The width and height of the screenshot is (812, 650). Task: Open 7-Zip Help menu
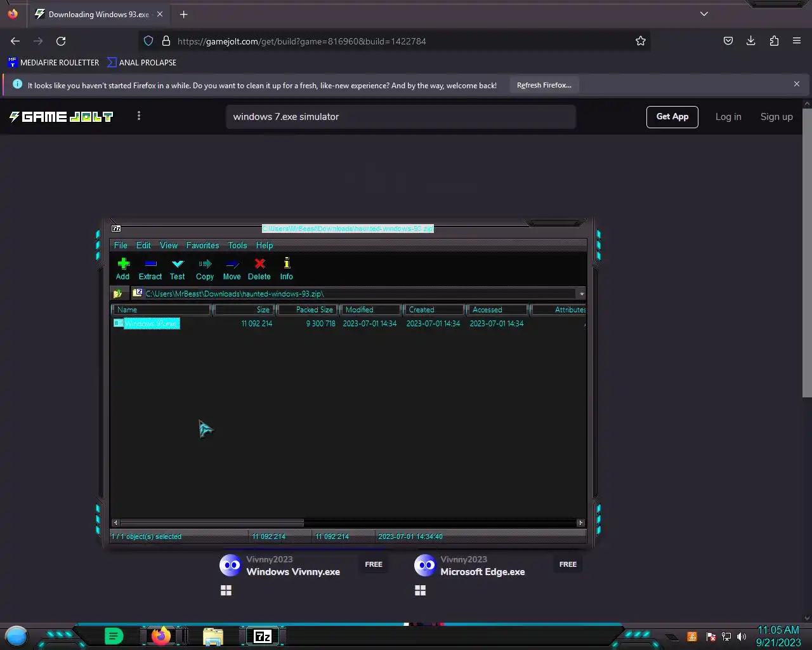[x=265, y=246]
